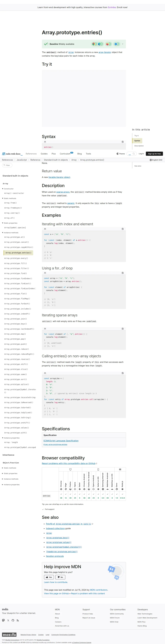This screenshot has width=165, height=644.
Task: Click the search magnifier icon in header
Action: coord(134,154)
